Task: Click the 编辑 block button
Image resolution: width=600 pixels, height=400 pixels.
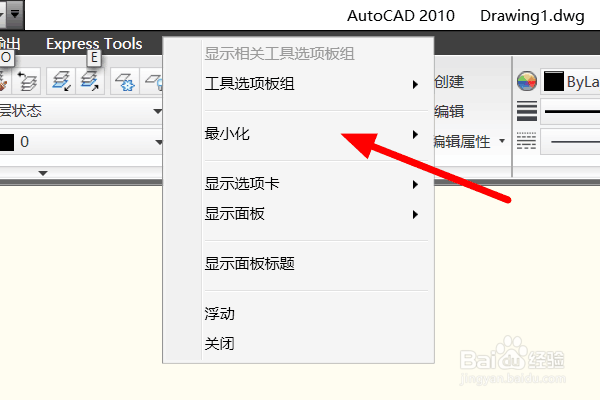Action: pos(449,112)
